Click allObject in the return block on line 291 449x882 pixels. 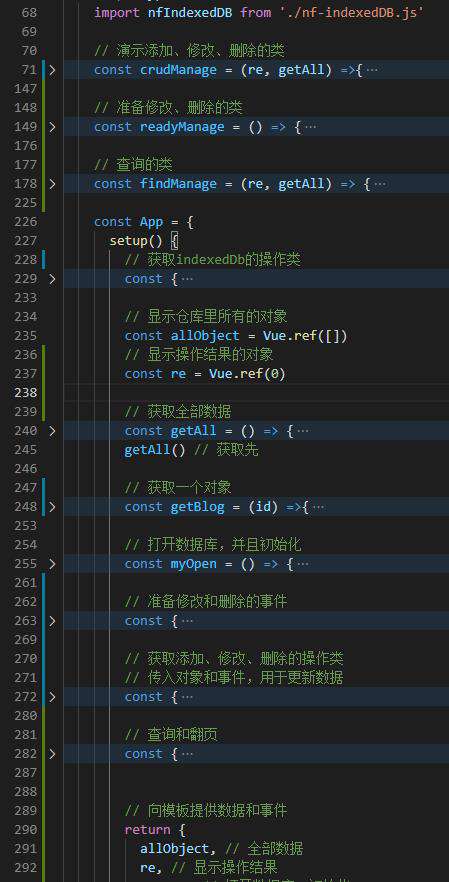(174, 849)
